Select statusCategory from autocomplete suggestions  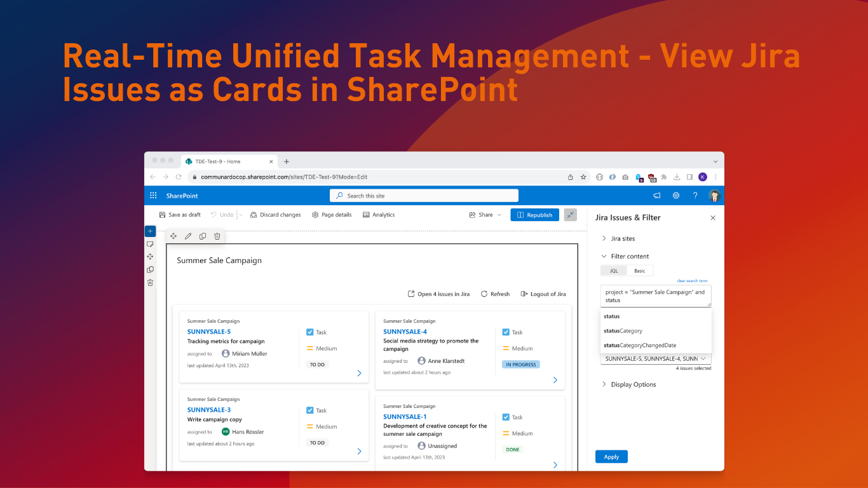(623, 331)
